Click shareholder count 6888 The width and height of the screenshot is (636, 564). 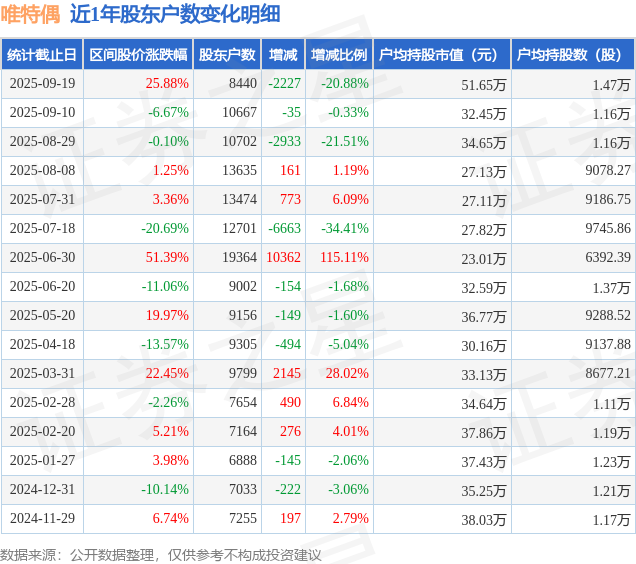click(243, 460)
